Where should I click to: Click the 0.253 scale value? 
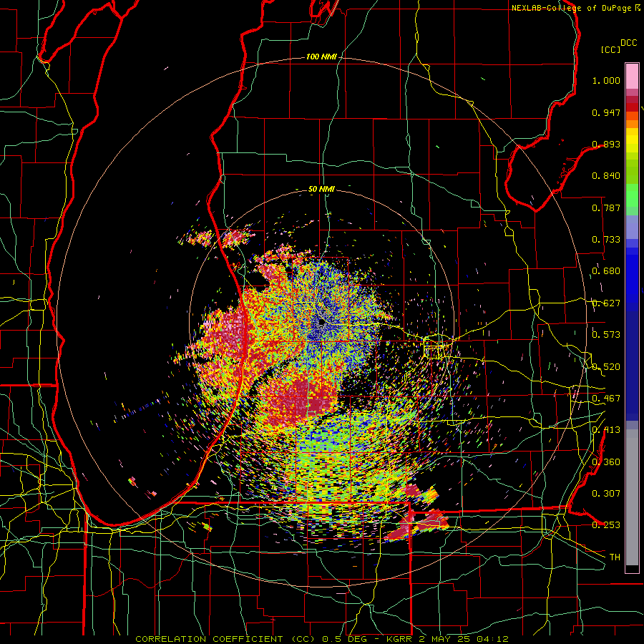tap(606, 525)
